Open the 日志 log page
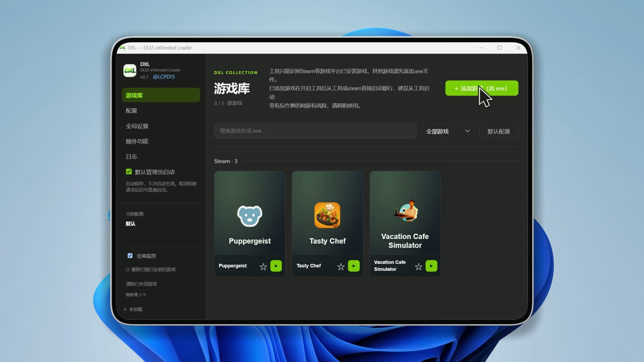644x362 pixels. pyautogui.click(x=161, y=156)
